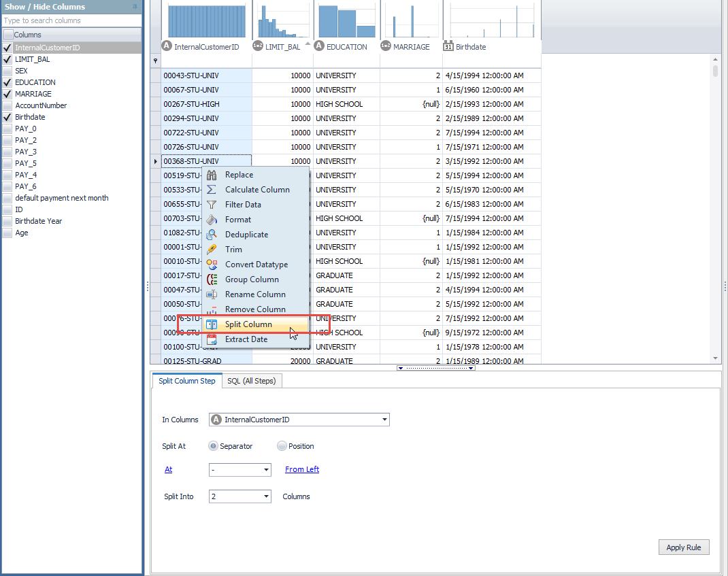Click the Filter Data funnel icon
This screenshot has height=576, width=728.
pyautogui.click(x=212, y=205)
